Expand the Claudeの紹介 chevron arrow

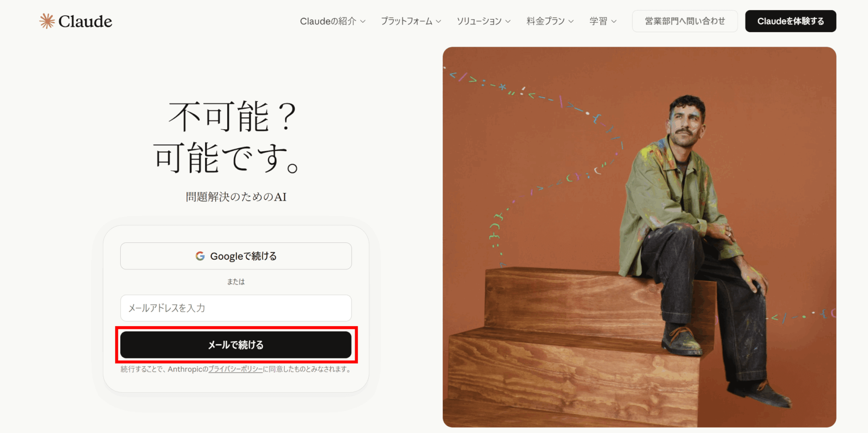coord(363,21)
